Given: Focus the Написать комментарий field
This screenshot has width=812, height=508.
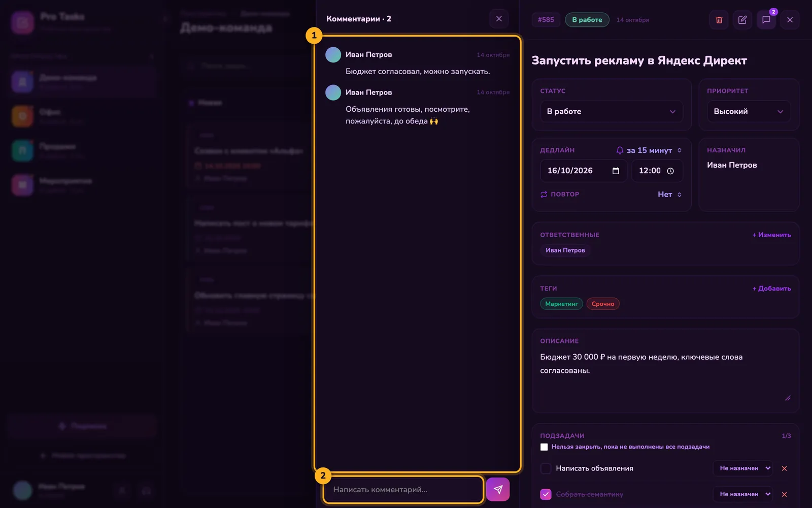Looking at the screenshot, I should tap(403, 490).
